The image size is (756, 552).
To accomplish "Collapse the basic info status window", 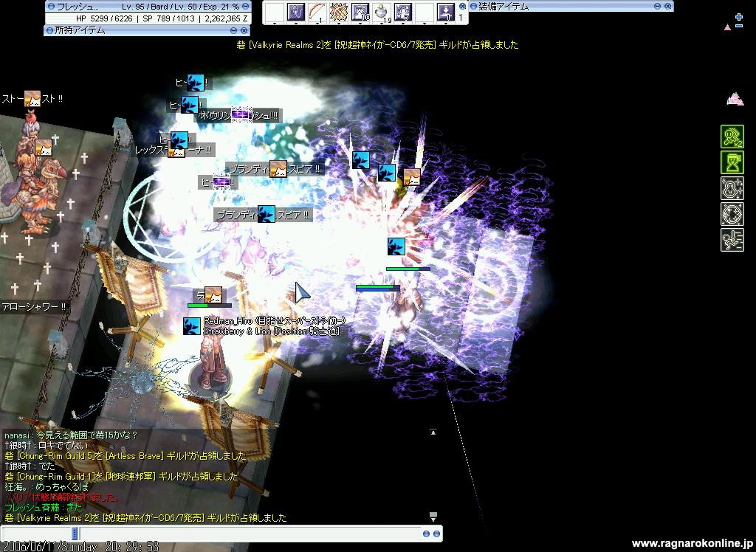I will click(246, 6).
